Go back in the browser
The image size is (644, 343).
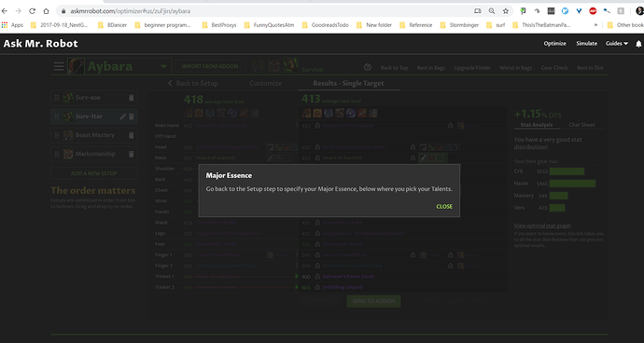point(5,11)
